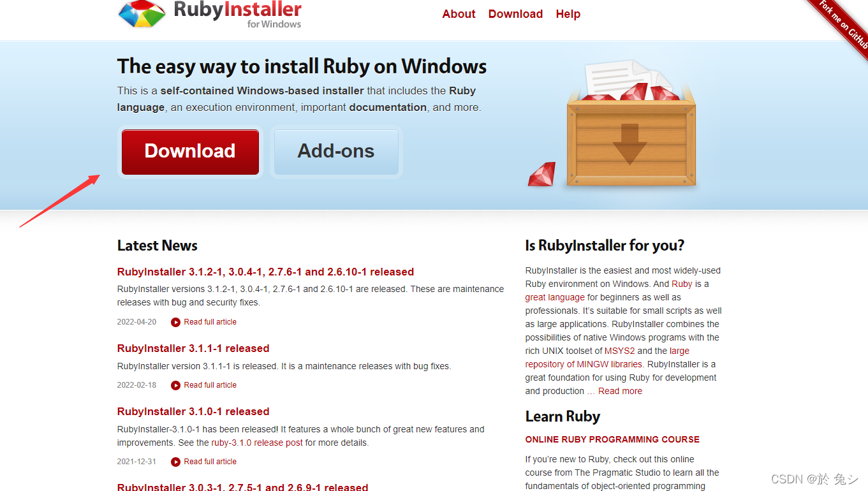Screen dimensions: 868x491
Task: Click the Add-ons button
Action: (x=336, y=152)
